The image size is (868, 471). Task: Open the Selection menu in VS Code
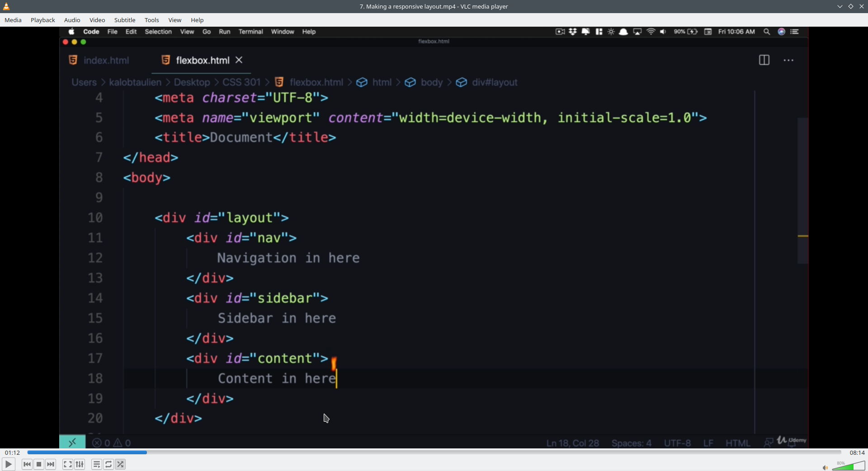158,32
